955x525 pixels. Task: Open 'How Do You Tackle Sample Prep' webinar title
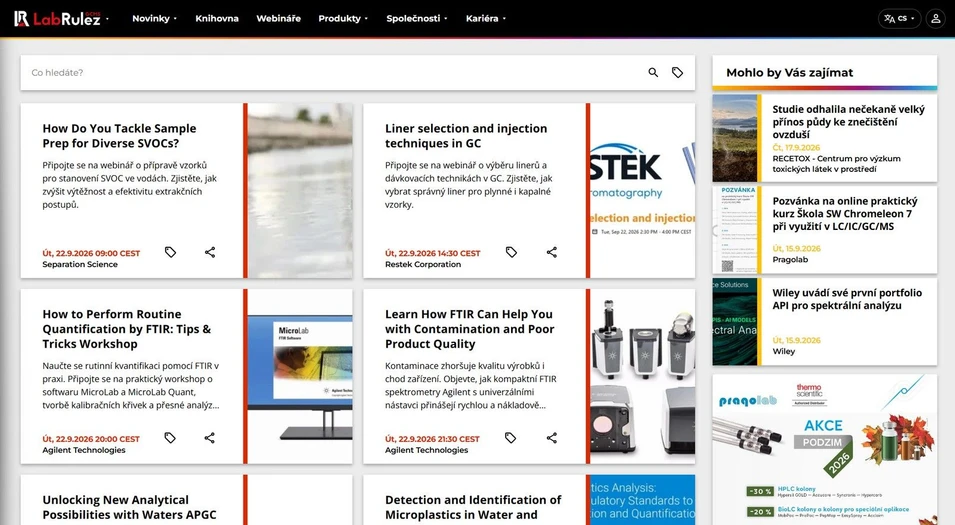click(x=119, y=136)
